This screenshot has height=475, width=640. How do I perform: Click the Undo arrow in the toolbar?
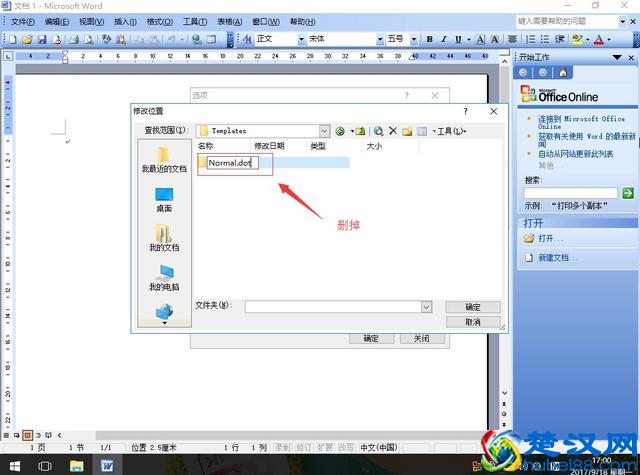tap(171, 39)
